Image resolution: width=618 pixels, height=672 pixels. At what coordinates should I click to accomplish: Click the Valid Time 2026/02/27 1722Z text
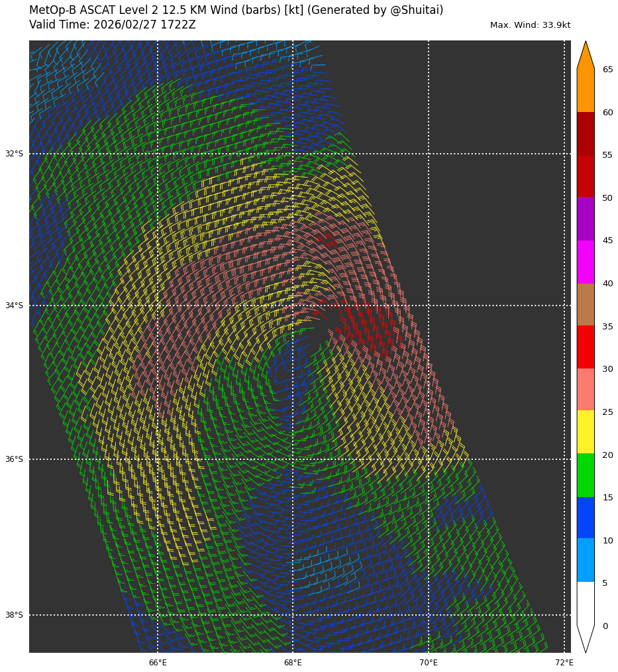click(x=113, y=25)
